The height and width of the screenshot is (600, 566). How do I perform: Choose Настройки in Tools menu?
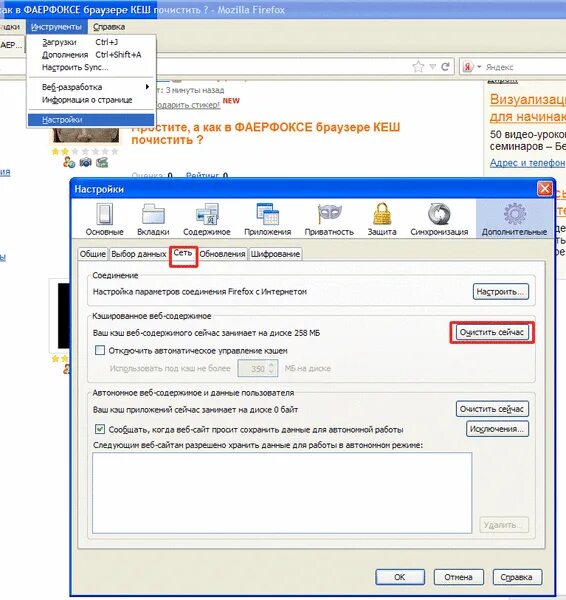91,120
